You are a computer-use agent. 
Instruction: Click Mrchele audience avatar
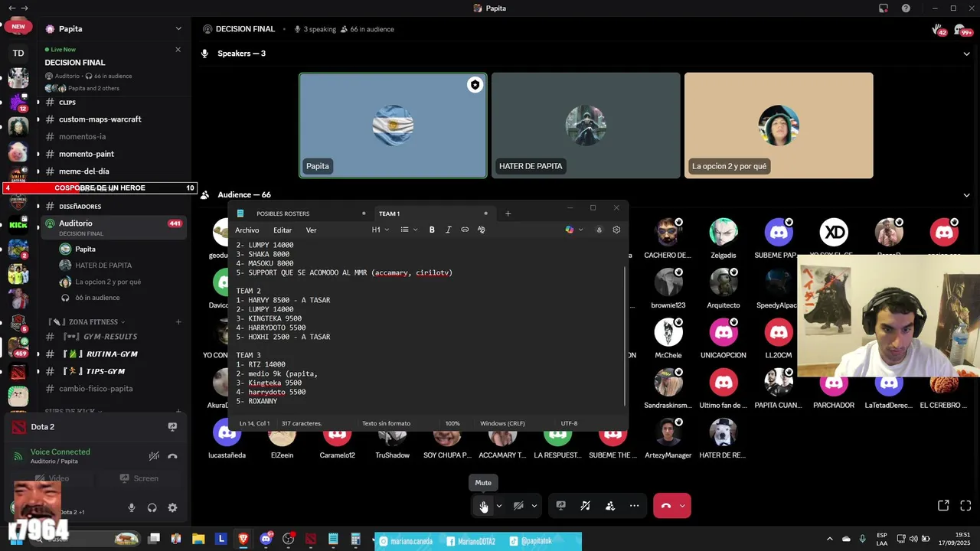click(668, 332)
